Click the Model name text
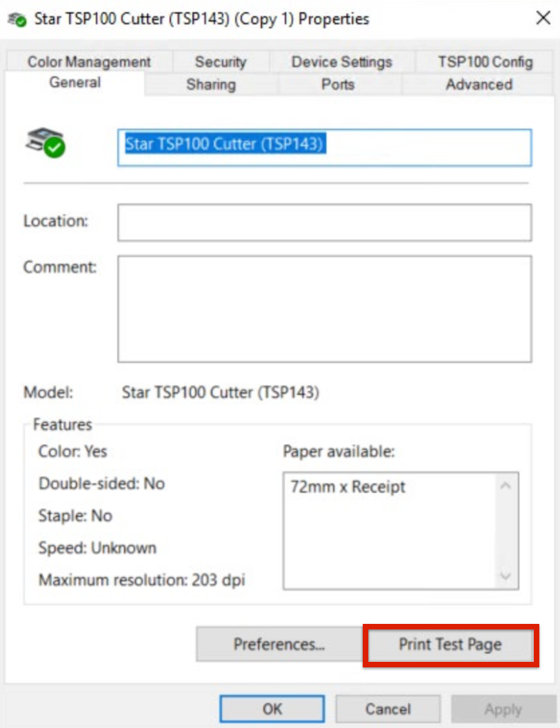The height and width of the screenshot is (728, 560). [x=221, y=392]
